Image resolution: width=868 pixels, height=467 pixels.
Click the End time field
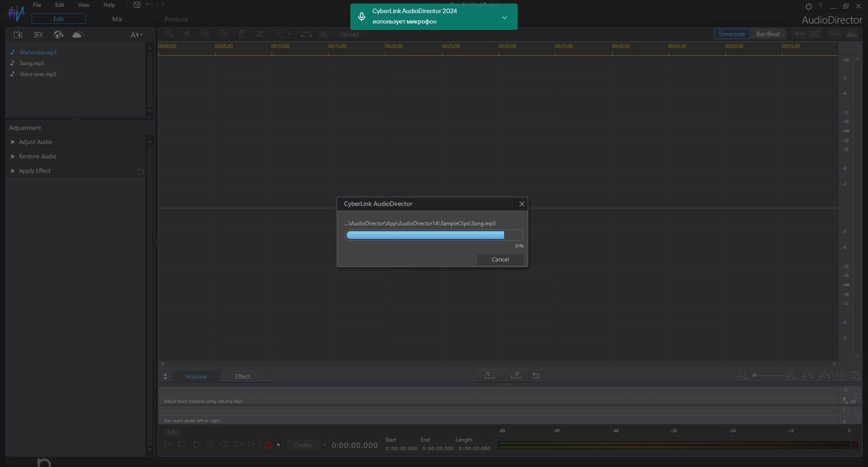[x=438, y=448]
